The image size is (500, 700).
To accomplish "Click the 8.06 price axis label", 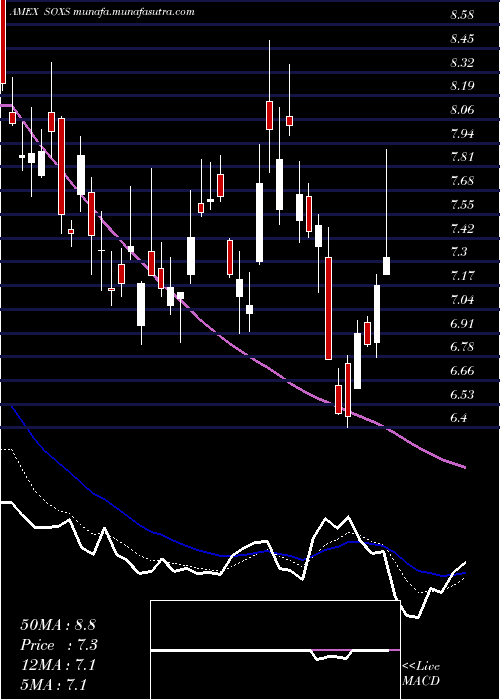I will click(x=462, y=110).
